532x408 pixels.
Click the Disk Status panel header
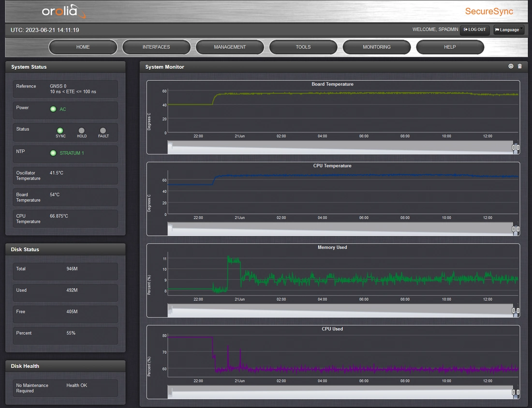pos(65,249)
